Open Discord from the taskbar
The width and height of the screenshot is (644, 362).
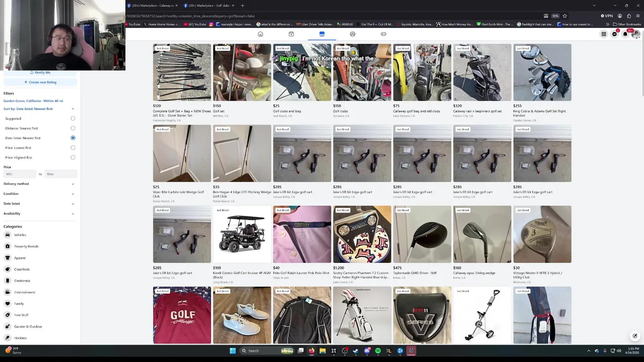(x=367, y=351)
